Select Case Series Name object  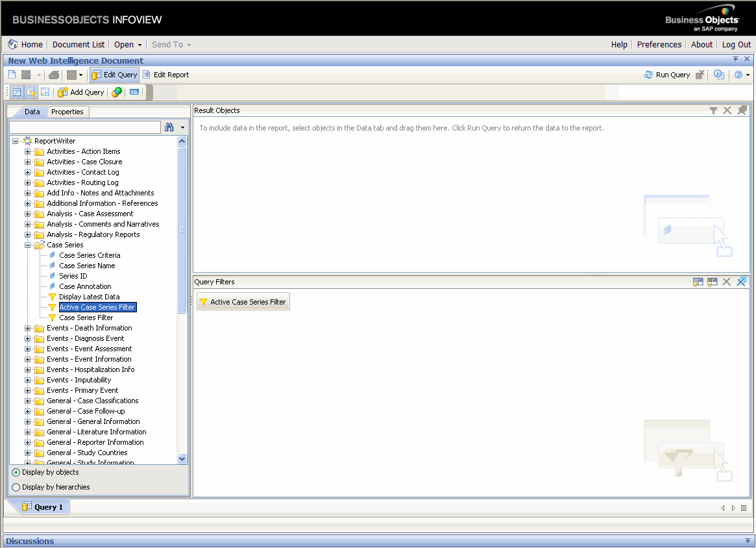coord(87,266)
